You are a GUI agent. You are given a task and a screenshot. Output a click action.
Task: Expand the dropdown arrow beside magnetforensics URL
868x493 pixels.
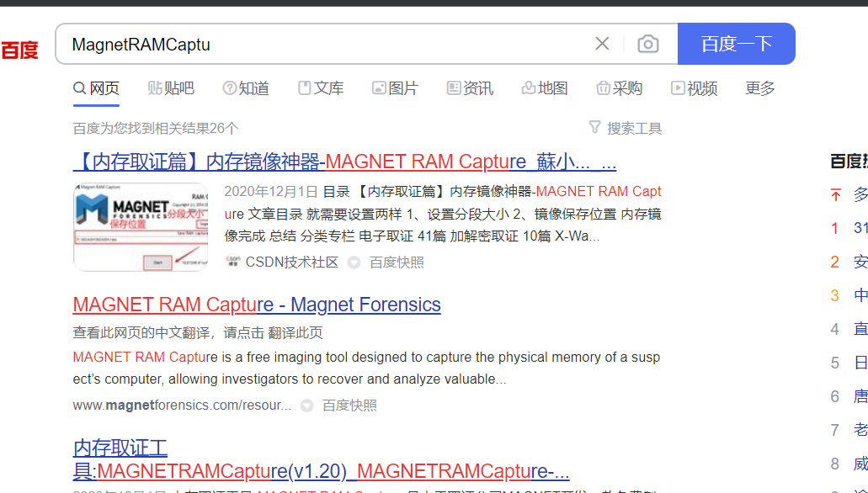pos(306,406)
